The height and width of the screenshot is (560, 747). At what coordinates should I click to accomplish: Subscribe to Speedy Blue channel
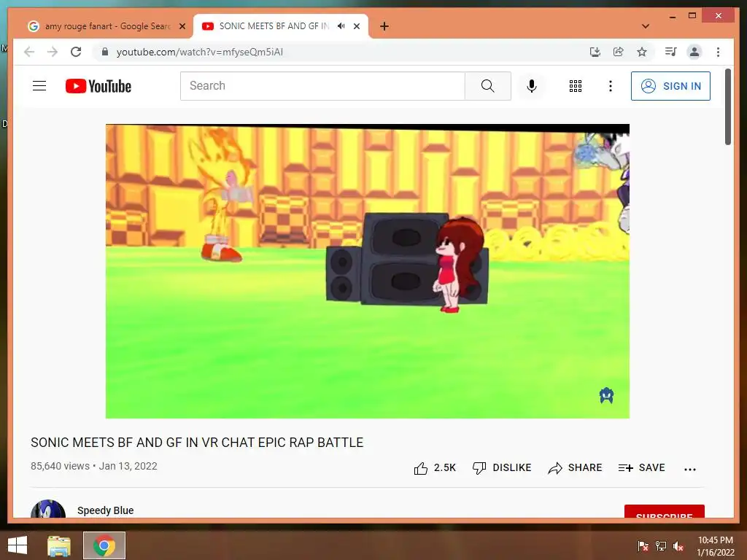tap(664, 511)
